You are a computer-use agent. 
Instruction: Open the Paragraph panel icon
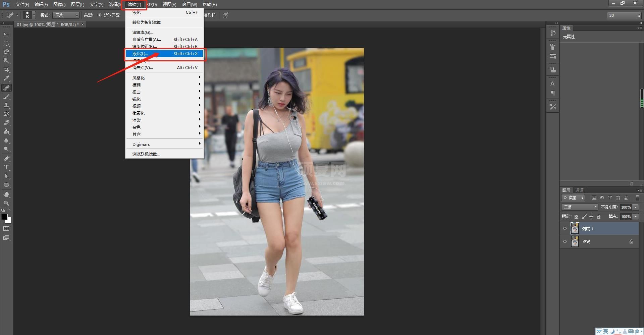[553, 93]
